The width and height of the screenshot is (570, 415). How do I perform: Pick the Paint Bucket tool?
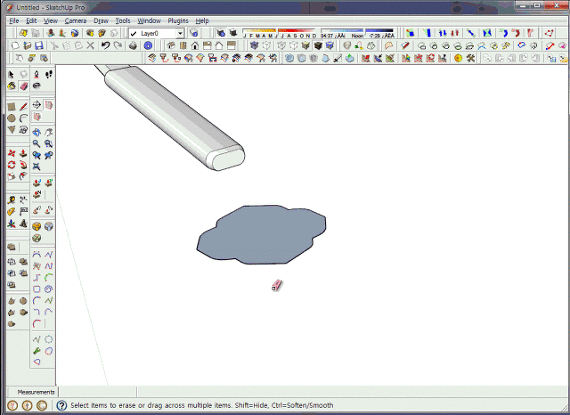coord(11,86)
